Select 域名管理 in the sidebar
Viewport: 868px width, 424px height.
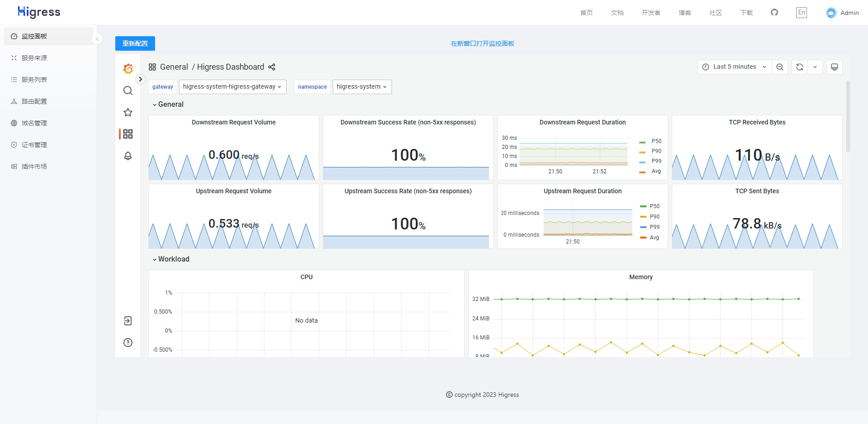(48, 123)
